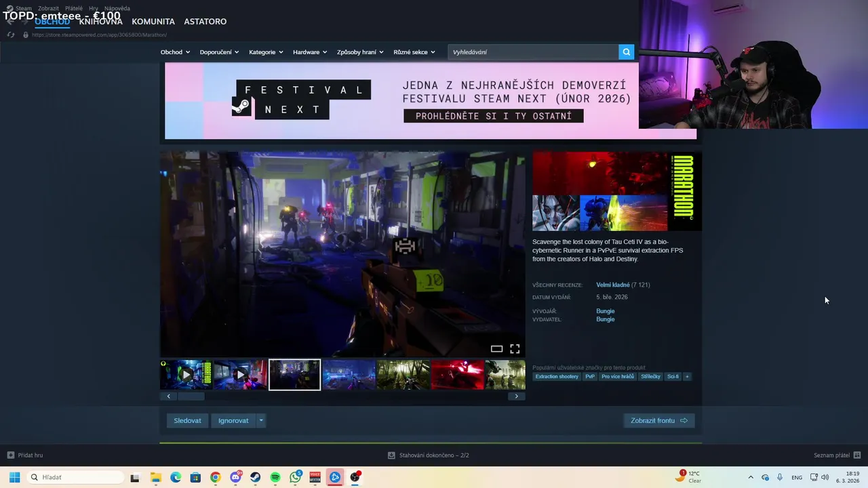The image size is (868, 488).
Task: Select the Pro více hráčů tag
Action: click(618, 377)
